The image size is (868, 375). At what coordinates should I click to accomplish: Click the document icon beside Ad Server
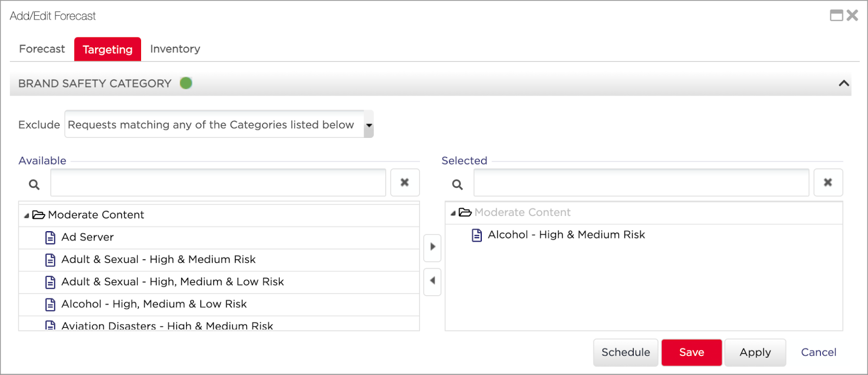tap(50, 238)
